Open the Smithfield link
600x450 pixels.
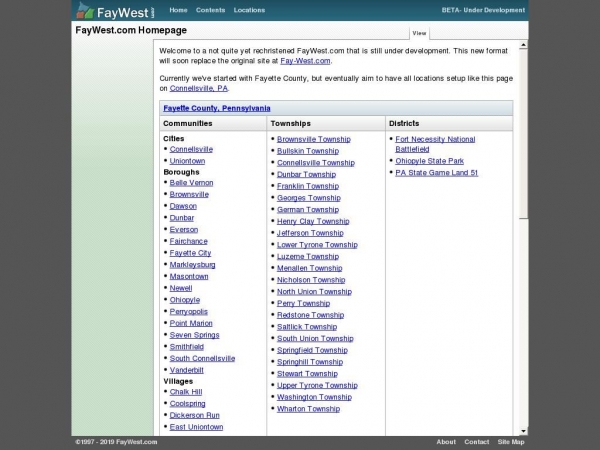187,347
